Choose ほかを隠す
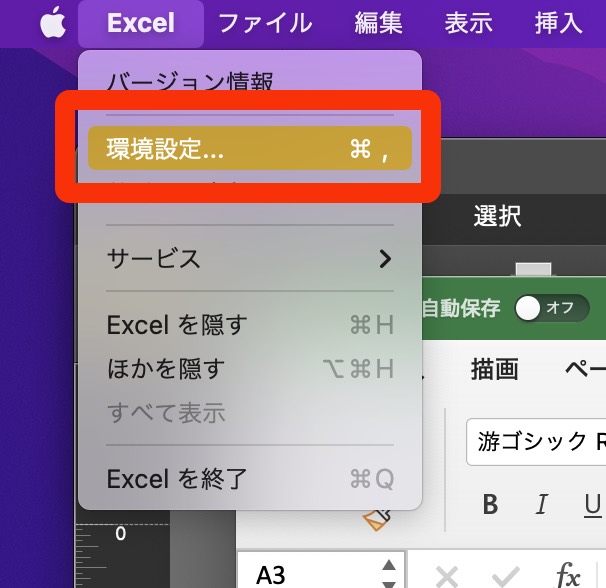606x588 pixels. pos(250,368)
